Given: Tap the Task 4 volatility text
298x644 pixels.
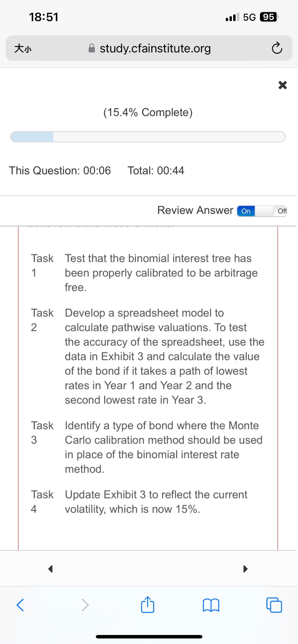Looking at the screenshot, I should [x=156, y=502].
